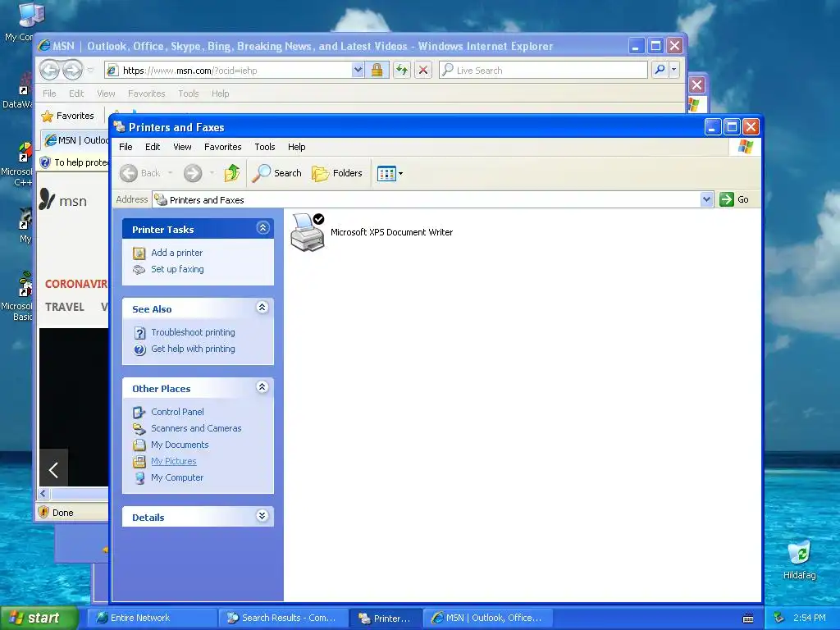Open My Documents from Other Places

(180, 445)
